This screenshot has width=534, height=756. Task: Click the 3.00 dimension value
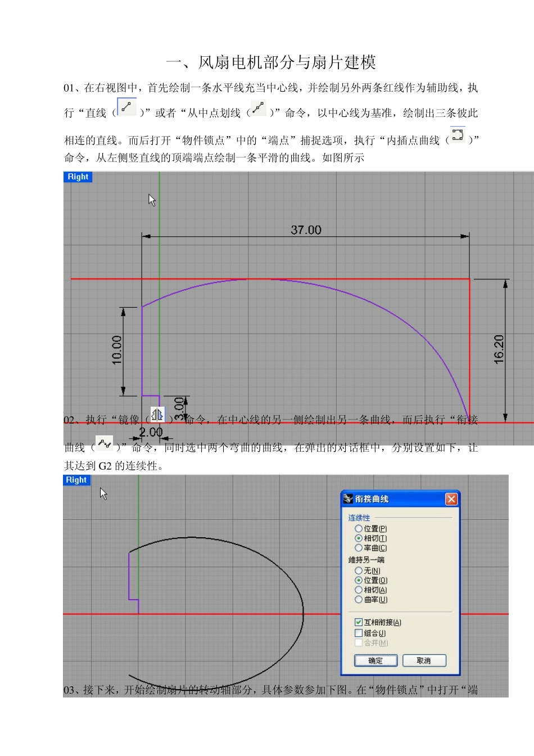coord(179,409)
